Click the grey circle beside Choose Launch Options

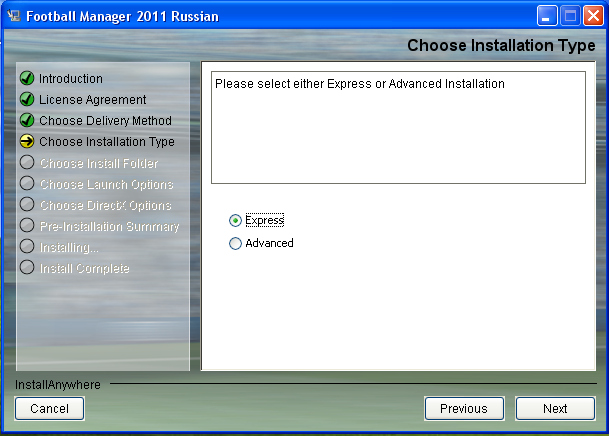pyautogui.click(x=27, y=183)
